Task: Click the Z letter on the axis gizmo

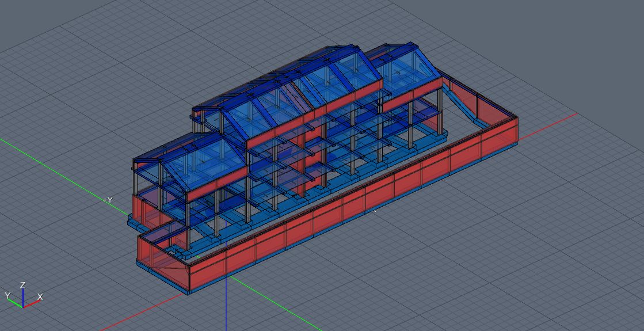Action: (x=23, y=285)
